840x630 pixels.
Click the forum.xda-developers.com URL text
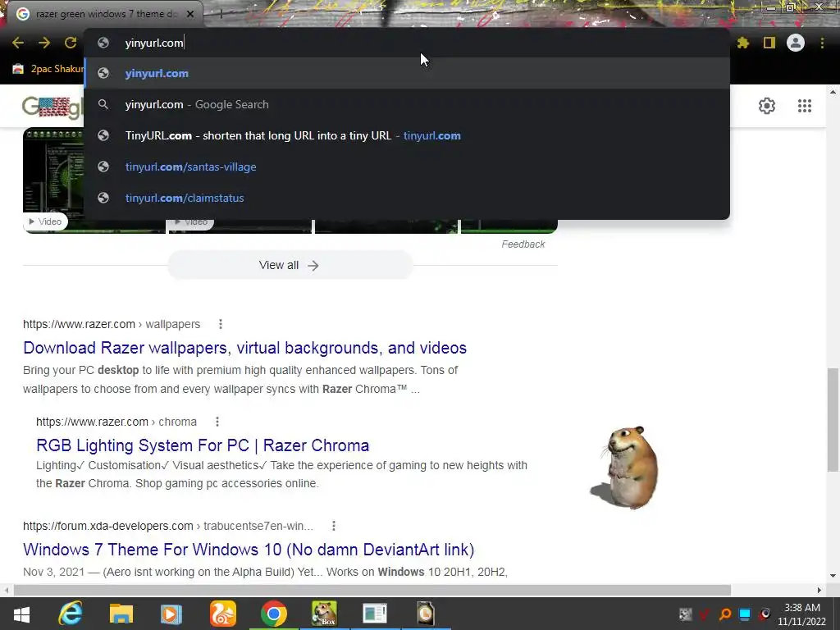click(167, 526)
